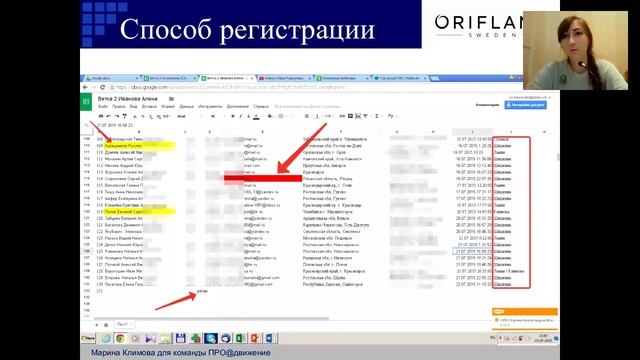Open PowerPoint from the taskbar
This screenshot has height=360, width=640.
(255, 338)
